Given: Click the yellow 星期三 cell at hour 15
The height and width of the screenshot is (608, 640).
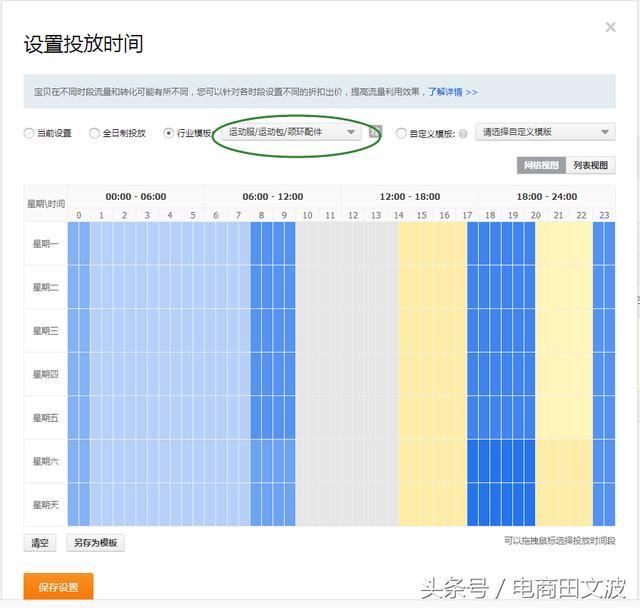Looking at the screenshot, I should (x=421, y=330).
